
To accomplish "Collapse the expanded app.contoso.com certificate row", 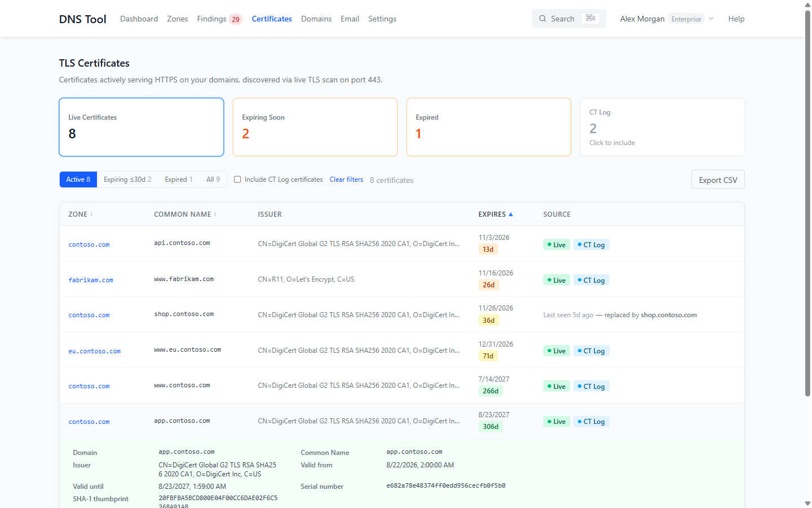I will [x=401, y=421].
